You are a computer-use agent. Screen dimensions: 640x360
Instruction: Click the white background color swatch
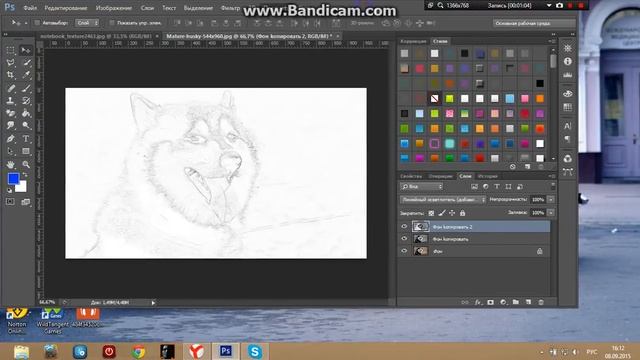(22, 188)
